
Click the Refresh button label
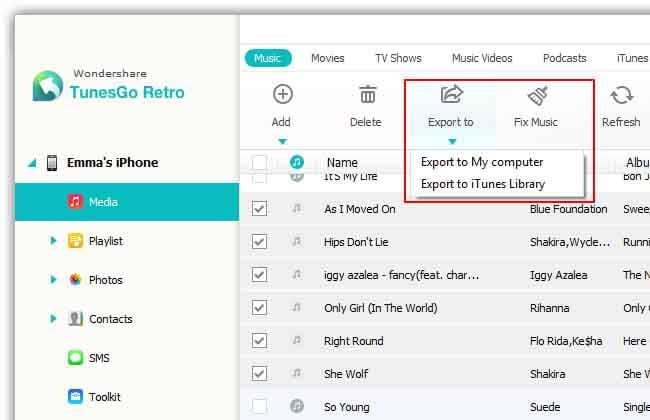621,122
